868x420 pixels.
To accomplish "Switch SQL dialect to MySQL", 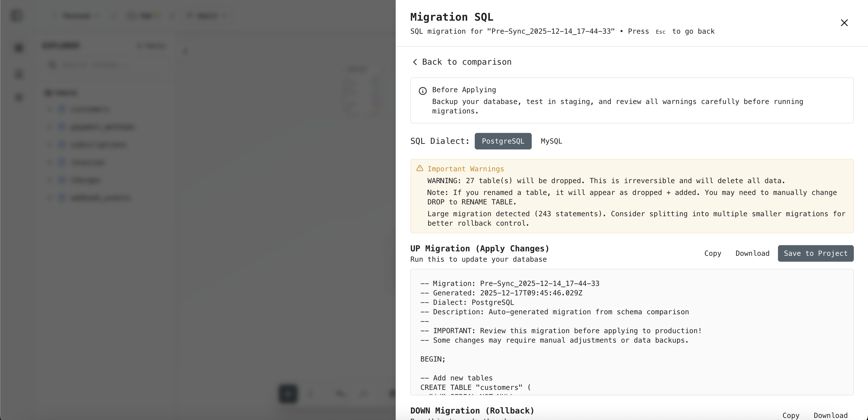I will coord(551,141).
